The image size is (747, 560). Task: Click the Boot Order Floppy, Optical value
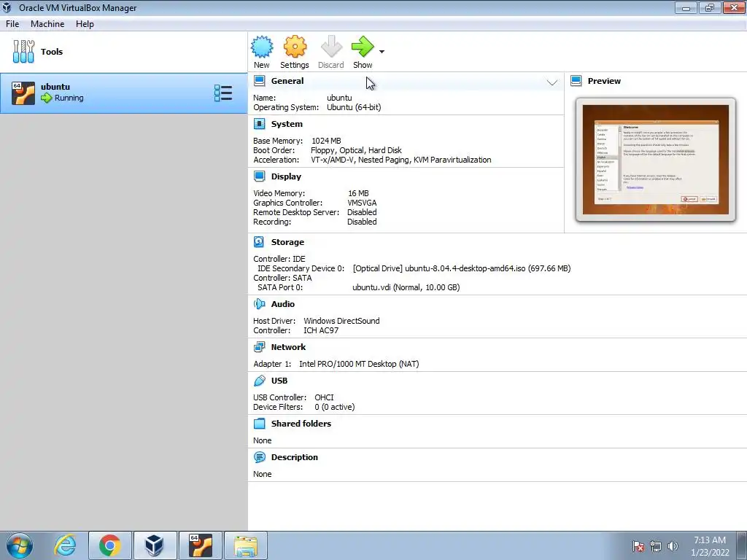(356, 150)
